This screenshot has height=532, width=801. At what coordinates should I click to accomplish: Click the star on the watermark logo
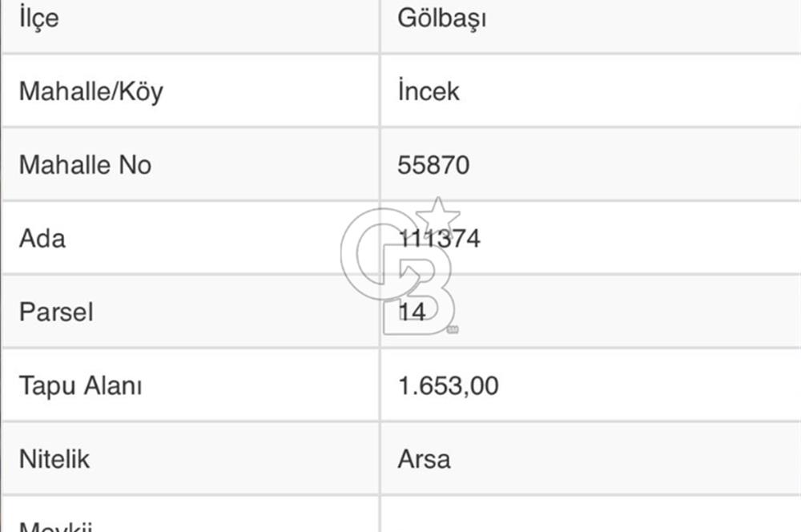point(438,215)
